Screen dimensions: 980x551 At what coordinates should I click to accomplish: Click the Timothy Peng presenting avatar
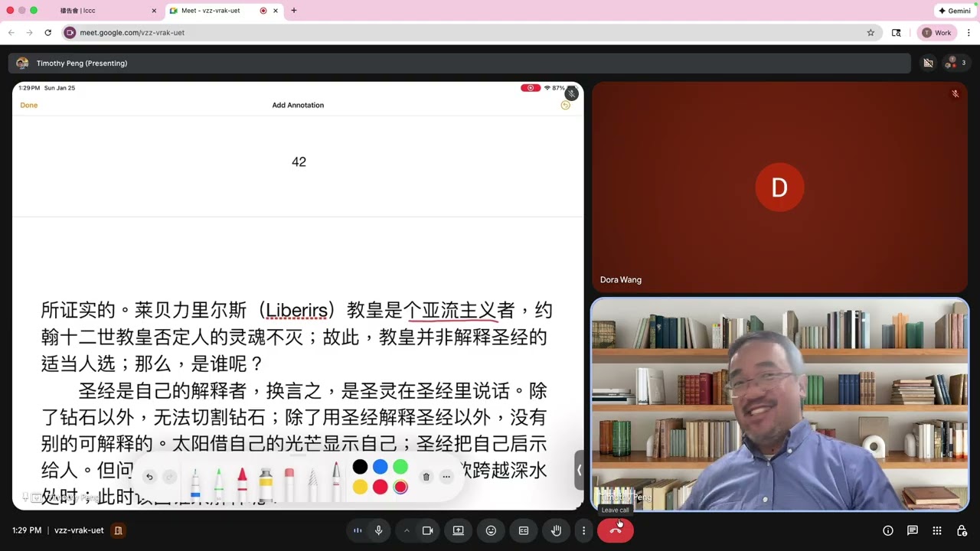(x=22, y=64)
